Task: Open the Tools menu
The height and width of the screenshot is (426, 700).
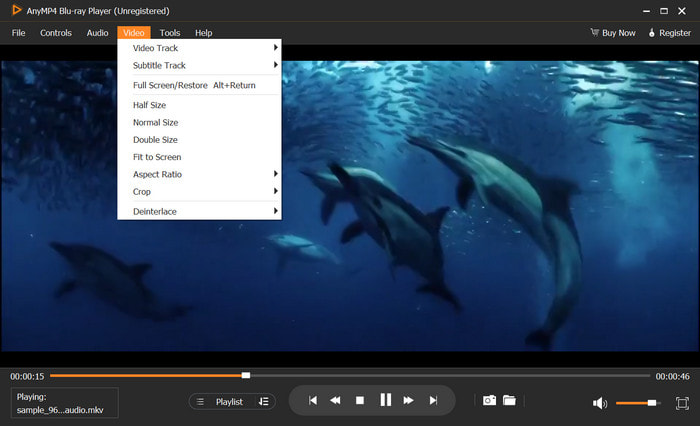Action: coord(170,33)
